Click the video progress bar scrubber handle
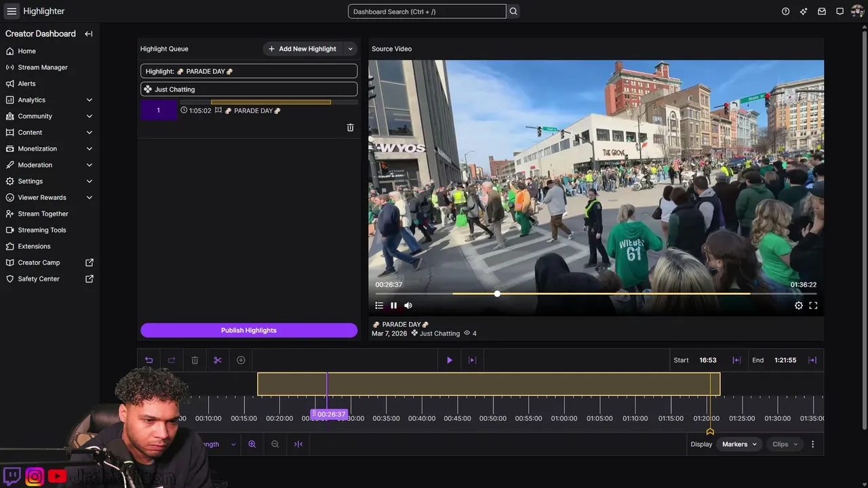The image size is (868, 488). (x=497, y=293)
